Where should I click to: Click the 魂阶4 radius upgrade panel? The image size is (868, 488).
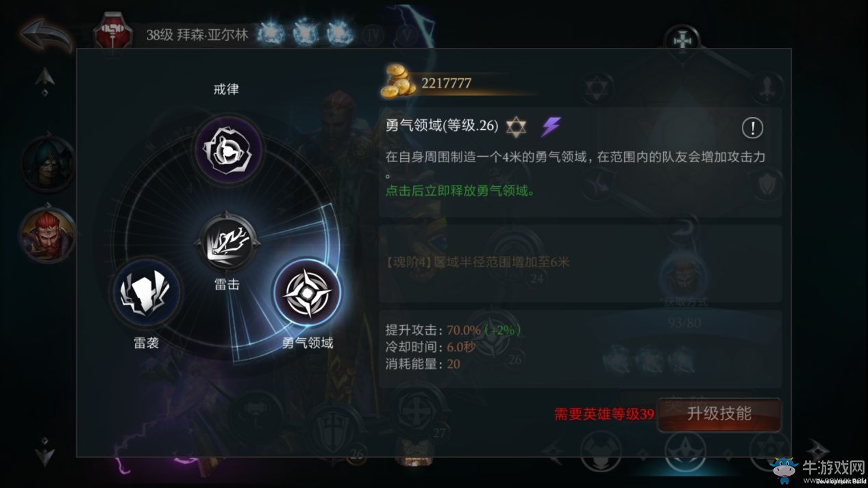pyautogui.click(x=581, y=263)
